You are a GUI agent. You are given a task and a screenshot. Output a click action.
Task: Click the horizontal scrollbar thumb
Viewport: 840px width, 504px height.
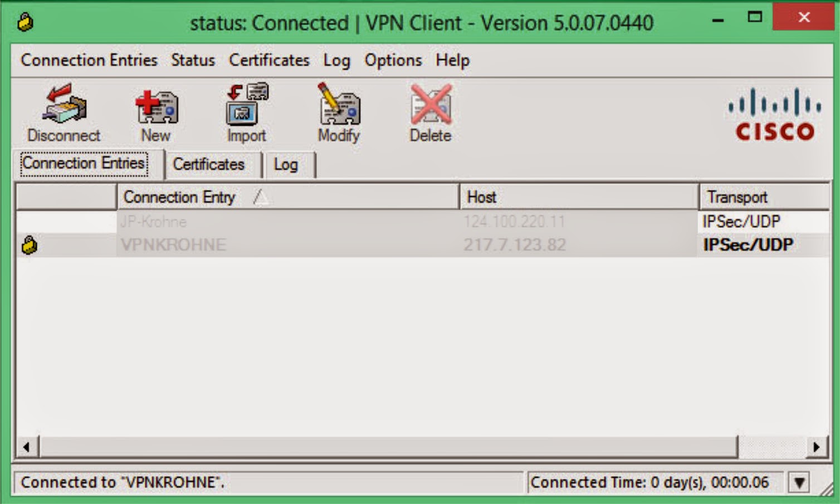coord(388,447)
